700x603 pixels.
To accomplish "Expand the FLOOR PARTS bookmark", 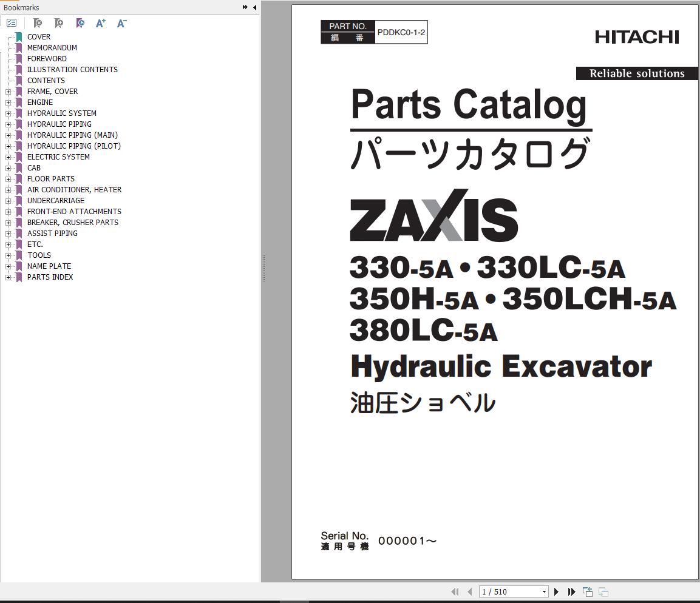I will click(x=8, y=180).
